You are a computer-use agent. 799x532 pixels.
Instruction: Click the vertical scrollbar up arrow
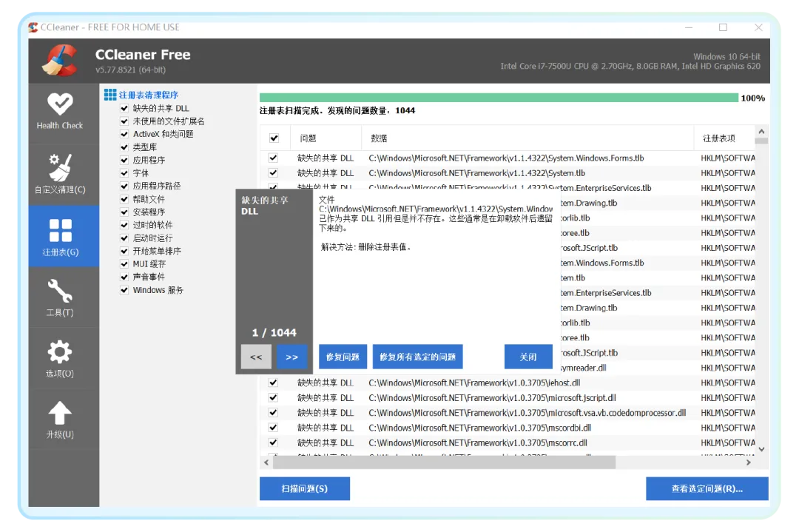[x=762, y=132]
